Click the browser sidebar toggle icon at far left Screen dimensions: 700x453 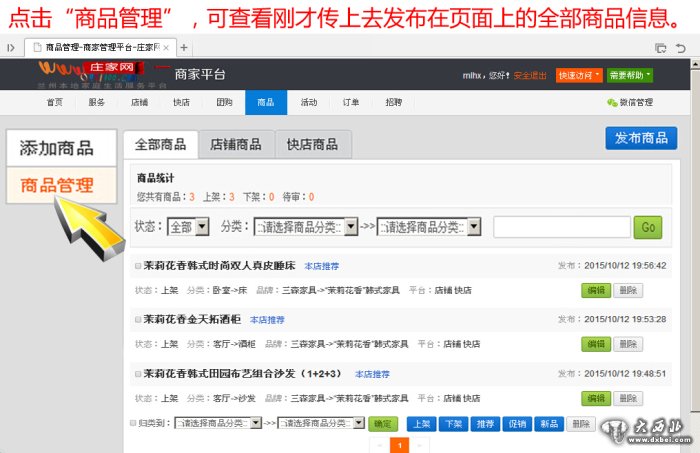[x=11, y=47]
